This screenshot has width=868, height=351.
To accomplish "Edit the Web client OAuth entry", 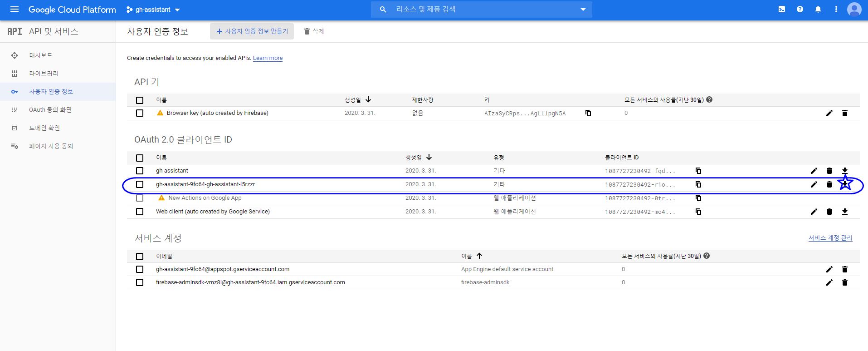I will 814,212.
